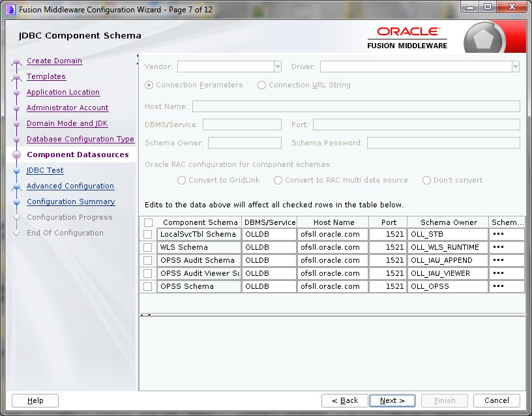Click the Database Configuration Type bullet icon
This screenshot has width=532, height=416.
[17, 139]
